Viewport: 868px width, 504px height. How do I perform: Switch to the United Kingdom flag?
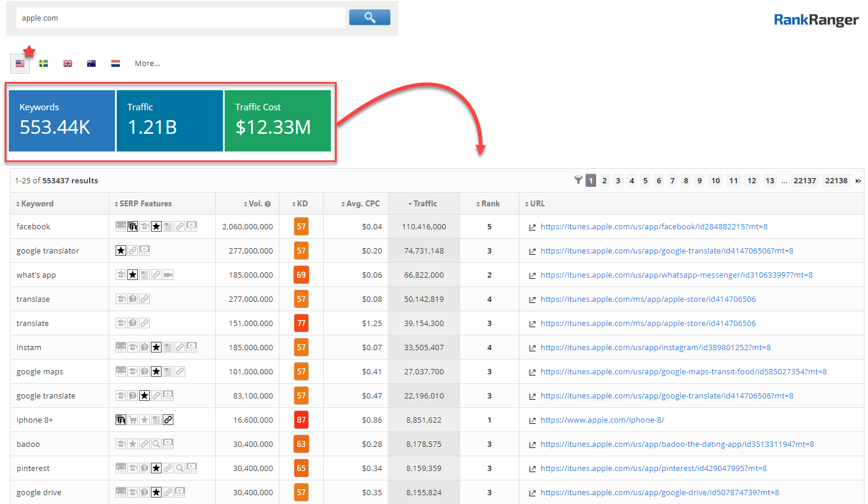pos(68,64)
